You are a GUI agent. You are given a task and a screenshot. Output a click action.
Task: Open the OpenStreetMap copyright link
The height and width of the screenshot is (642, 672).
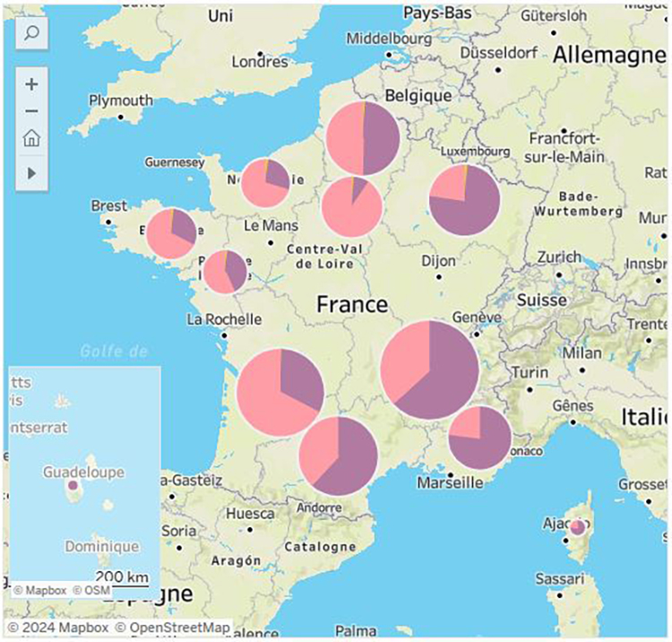[x=172, y=628]
